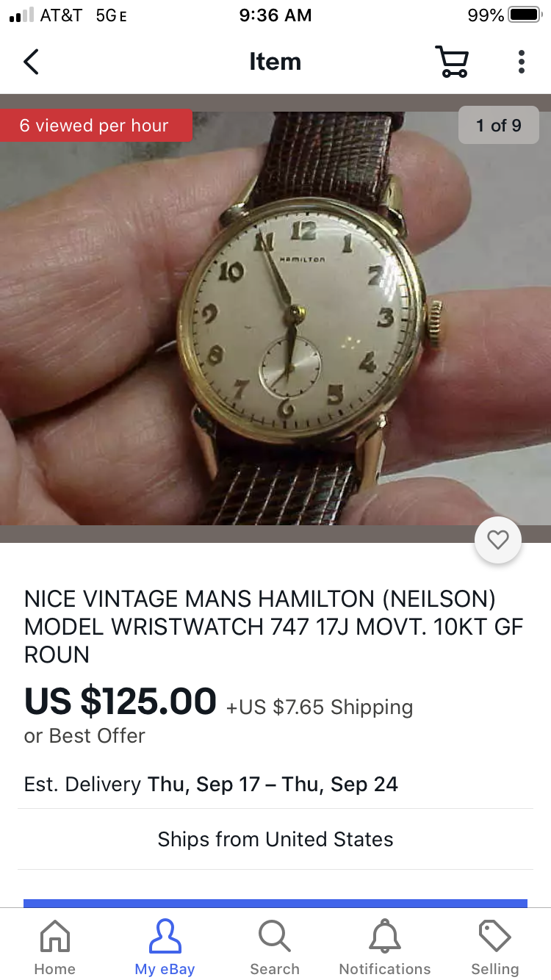
Task: Tap the blue button below shipping info
Action: click(275, 904)
